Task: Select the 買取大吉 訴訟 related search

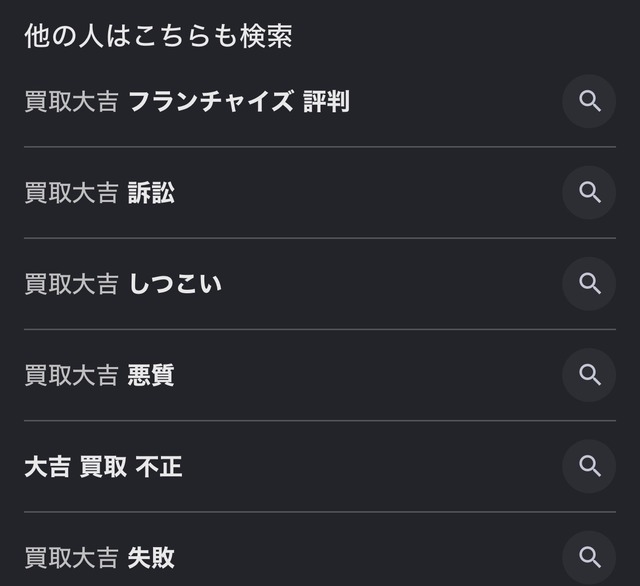Action: (x=320, y=193)
